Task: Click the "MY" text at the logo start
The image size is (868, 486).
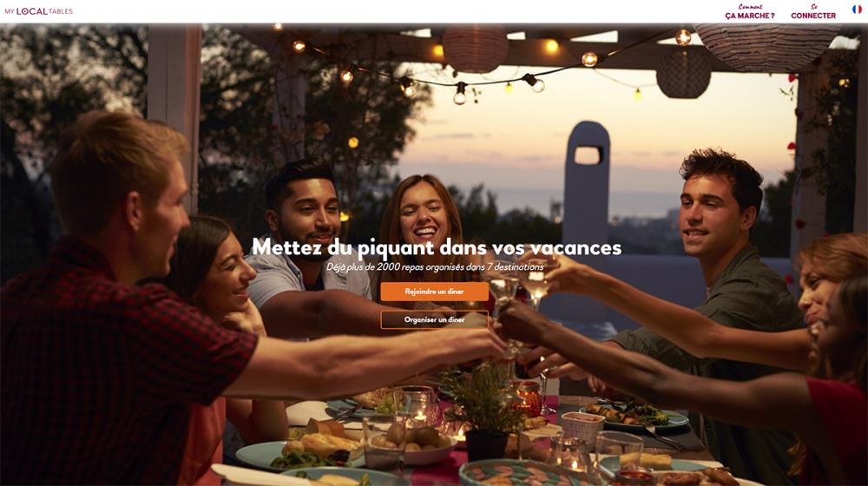Action: tap(10, 11)
